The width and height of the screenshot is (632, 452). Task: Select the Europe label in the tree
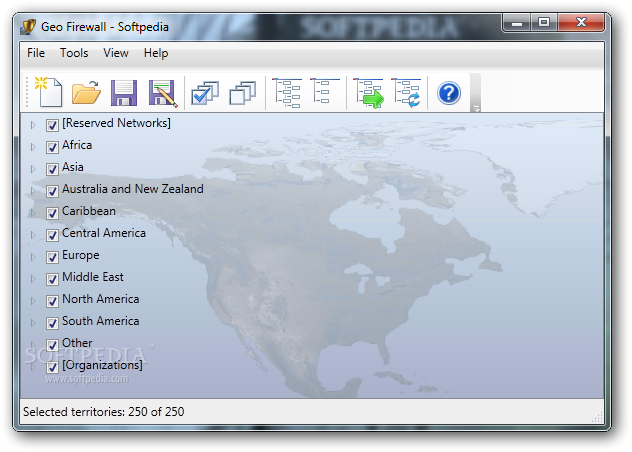81,255
